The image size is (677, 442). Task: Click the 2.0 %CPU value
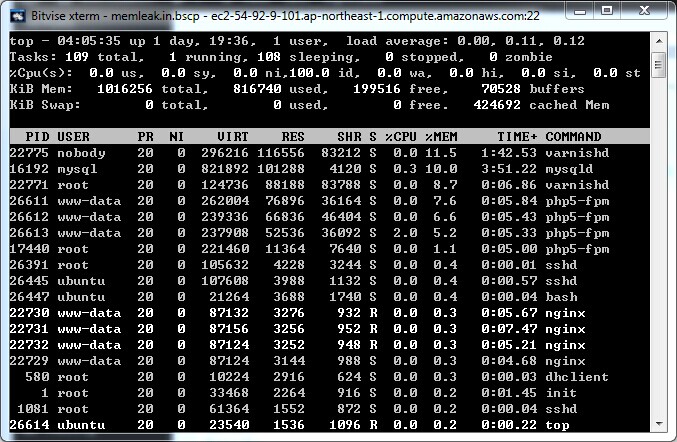pos(405,233)
